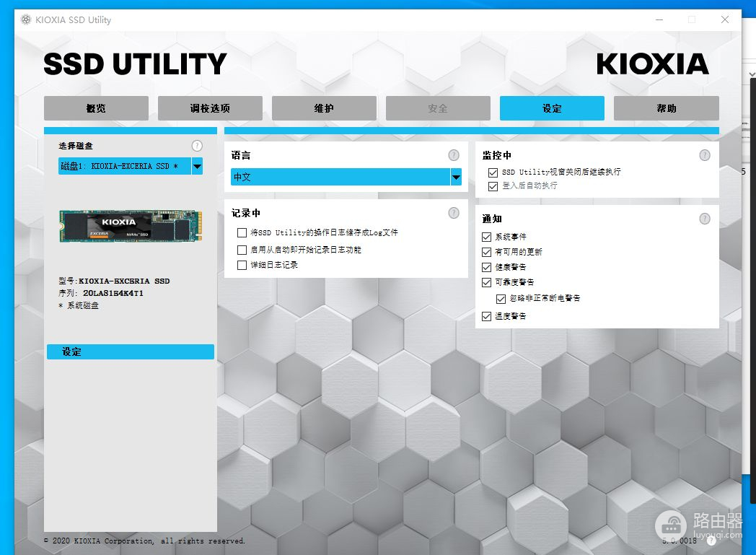The height and width of the screenshot is (555, 756).
Task: Click the KIOXIA SSD Utility title bar icon
Action: (26, 19)
